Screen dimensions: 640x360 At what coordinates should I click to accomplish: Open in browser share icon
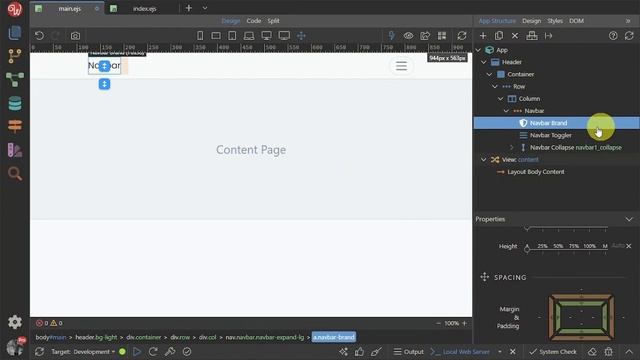click(425, 36)
